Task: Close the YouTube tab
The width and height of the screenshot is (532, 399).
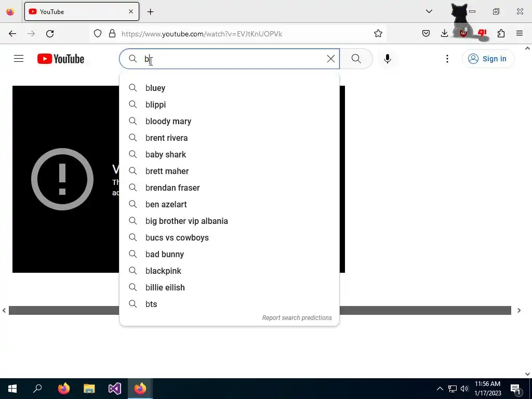Action: pos(131,11)
